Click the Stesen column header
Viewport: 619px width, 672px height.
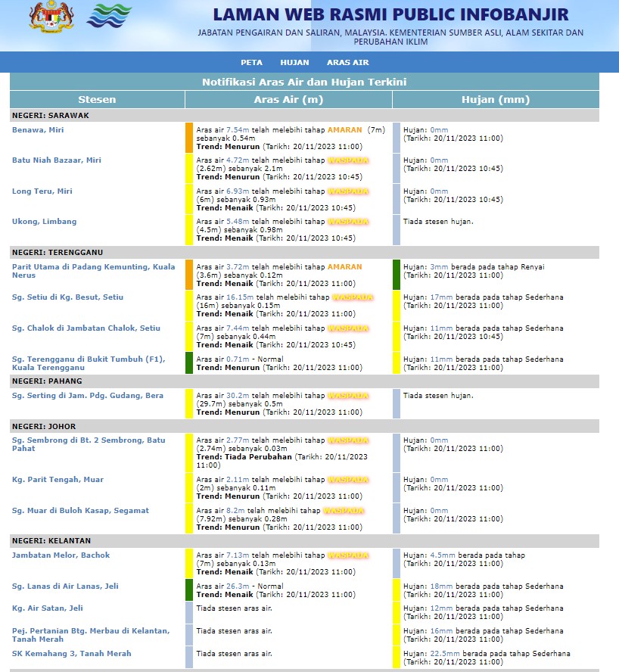pyautogui.click(x=97, y=100)
